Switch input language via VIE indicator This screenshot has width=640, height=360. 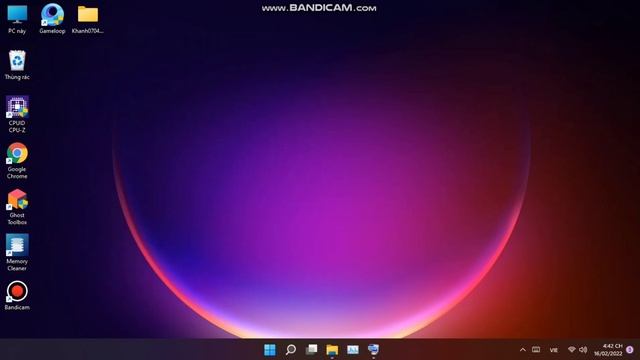pyautogui.click(x=553, y=350)
